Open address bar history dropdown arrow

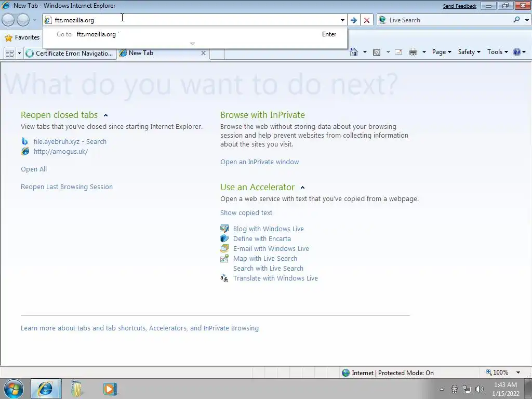point(342,20)
